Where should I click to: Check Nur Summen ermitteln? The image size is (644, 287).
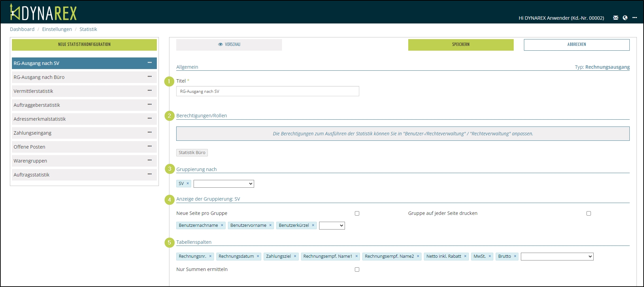click(x=357, y=270)
